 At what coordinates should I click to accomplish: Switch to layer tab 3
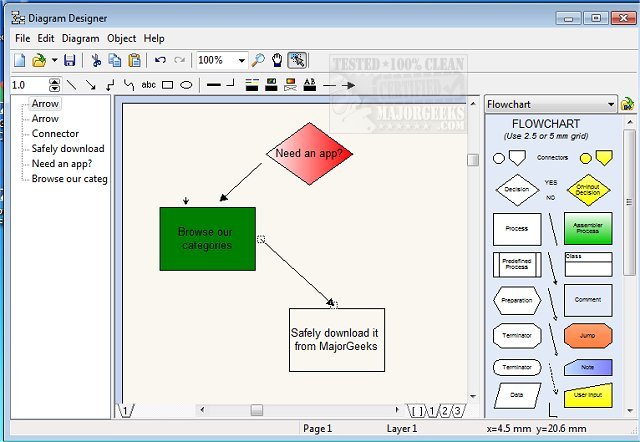(458, 411)
